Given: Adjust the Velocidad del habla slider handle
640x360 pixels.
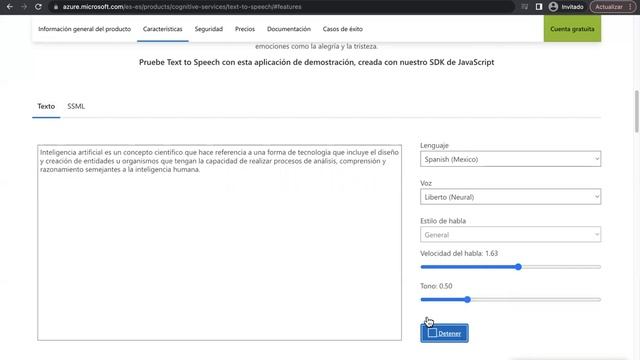Looking at the screenshot, I should pos(518,267).
